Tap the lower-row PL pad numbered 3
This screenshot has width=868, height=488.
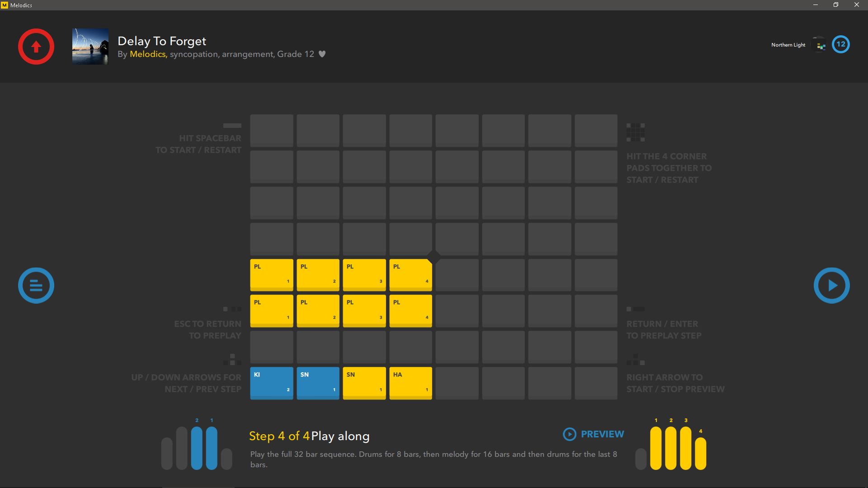[x=364, y=310]
